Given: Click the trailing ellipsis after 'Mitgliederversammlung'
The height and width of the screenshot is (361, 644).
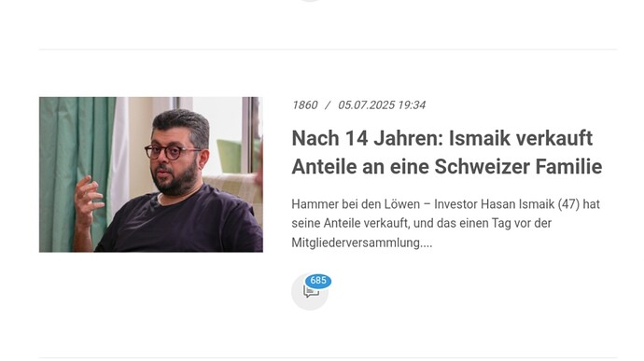Looking at the screenshot, I should coord(427,243).
